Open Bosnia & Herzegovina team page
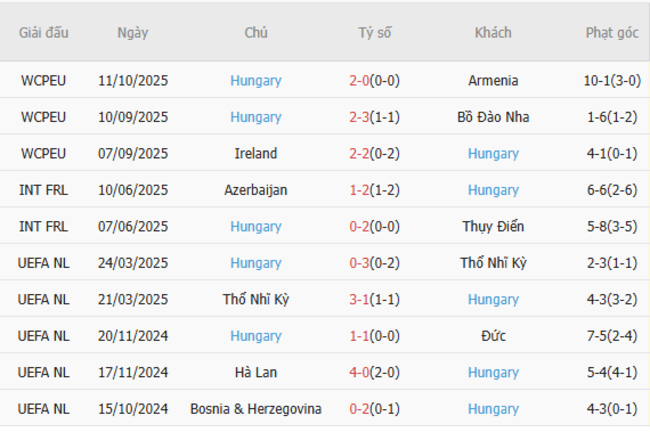 pyautogui.click(x=255, y=409)
